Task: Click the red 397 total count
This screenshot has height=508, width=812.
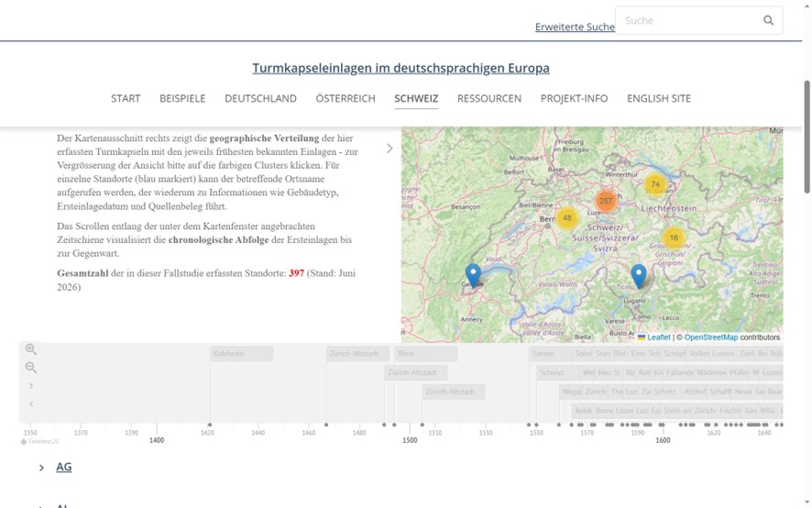Action: pos(296,273)
